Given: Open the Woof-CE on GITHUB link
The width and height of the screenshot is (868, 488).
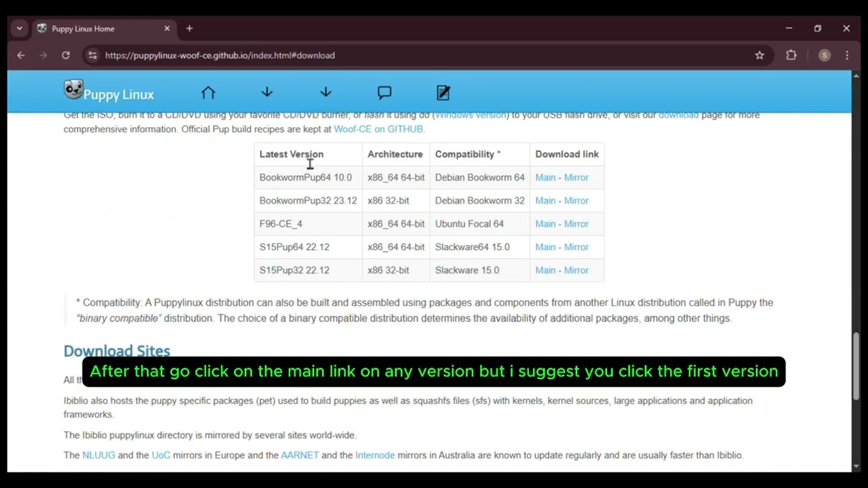Looking at the screenshot, I should (x=379, y=129).
